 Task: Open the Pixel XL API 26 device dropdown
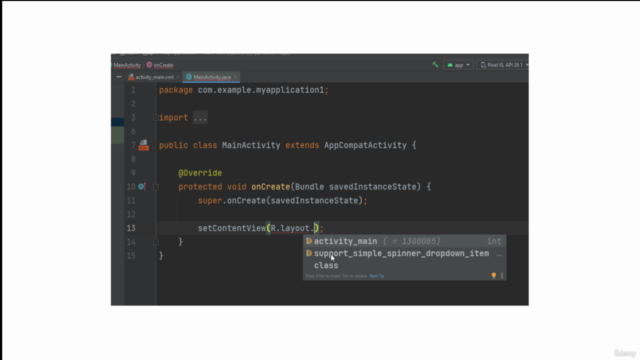[x=504, y=65]
